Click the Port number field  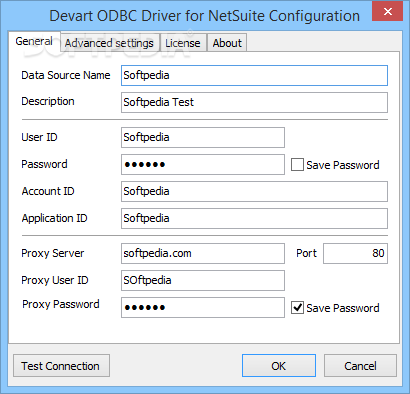355,253
